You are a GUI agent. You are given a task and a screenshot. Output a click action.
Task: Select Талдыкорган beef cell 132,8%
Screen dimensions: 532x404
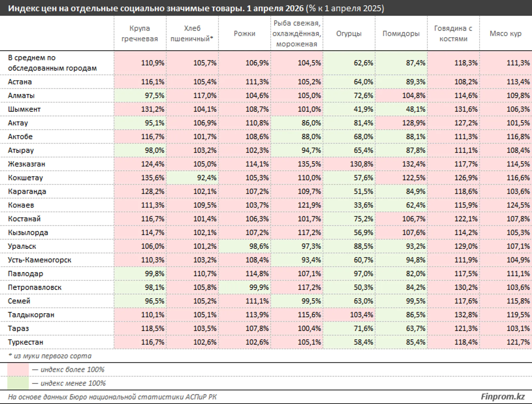[x=453, y=315]
